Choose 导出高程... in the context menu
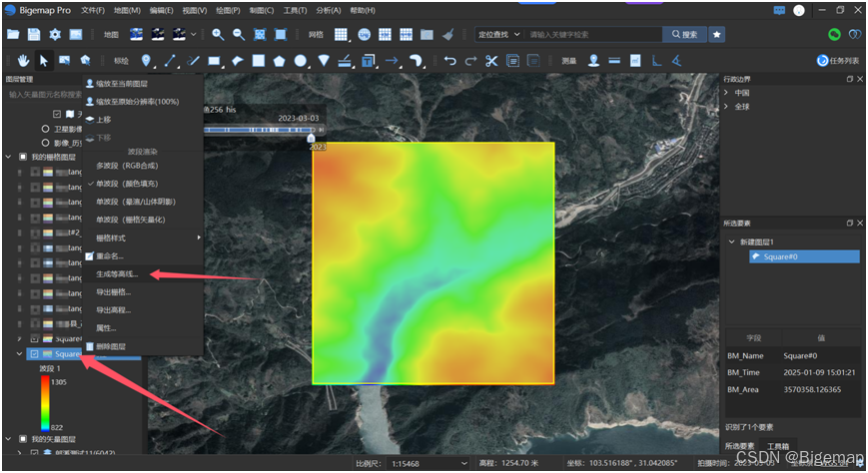 [x=143, y=310]
